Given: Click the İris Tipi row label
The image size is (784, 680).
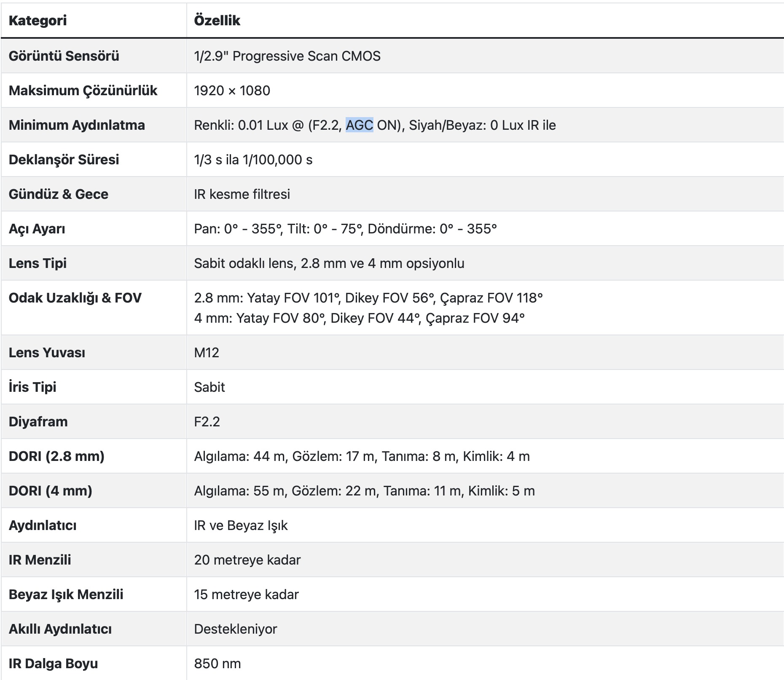Looking at the screenshot, I should point(32,387).
